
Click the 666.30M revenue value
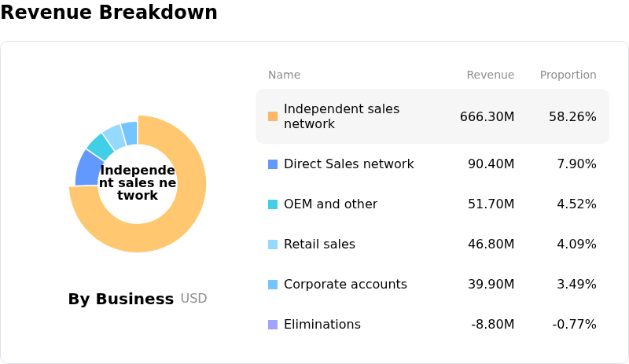(487, 117)
